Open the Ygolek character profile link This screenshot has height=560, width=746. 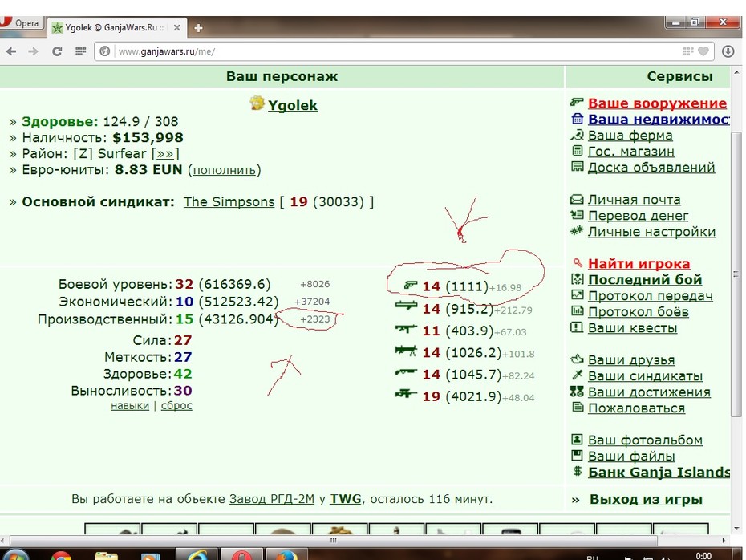292,105
